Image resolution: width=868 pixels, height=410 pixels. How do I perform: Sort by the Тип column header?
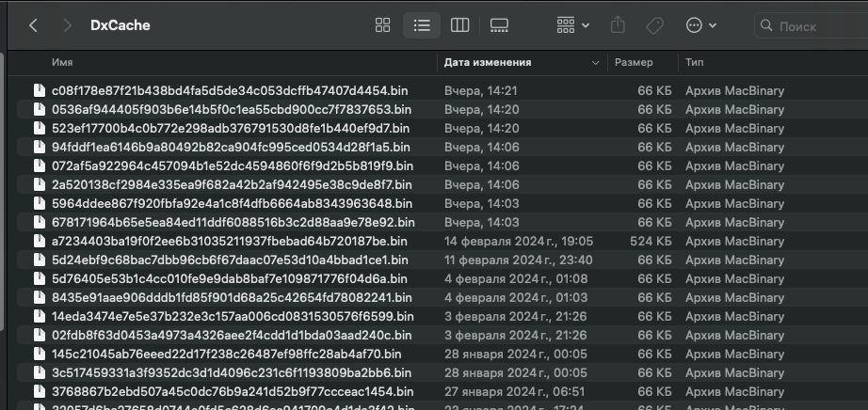694,62
